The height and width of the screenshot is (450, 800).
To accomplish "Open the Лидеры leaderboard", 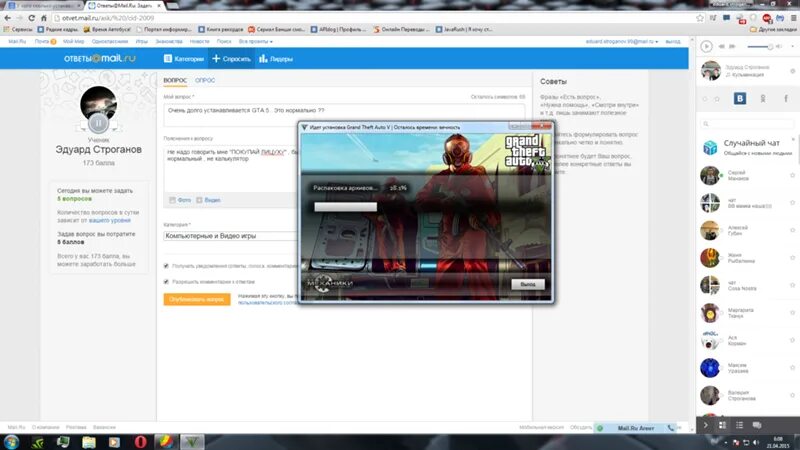I will coord(276,59).
